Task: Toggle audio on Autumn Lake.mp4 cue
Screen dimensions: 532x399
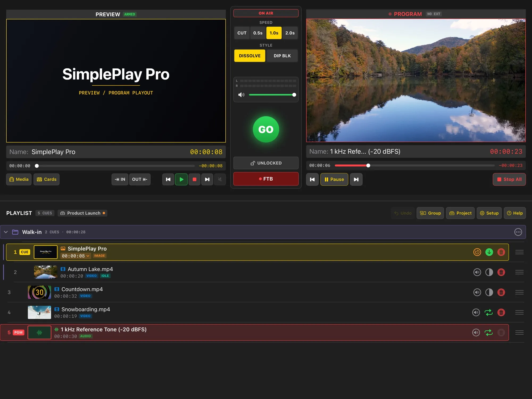Action: coord(477,272)
